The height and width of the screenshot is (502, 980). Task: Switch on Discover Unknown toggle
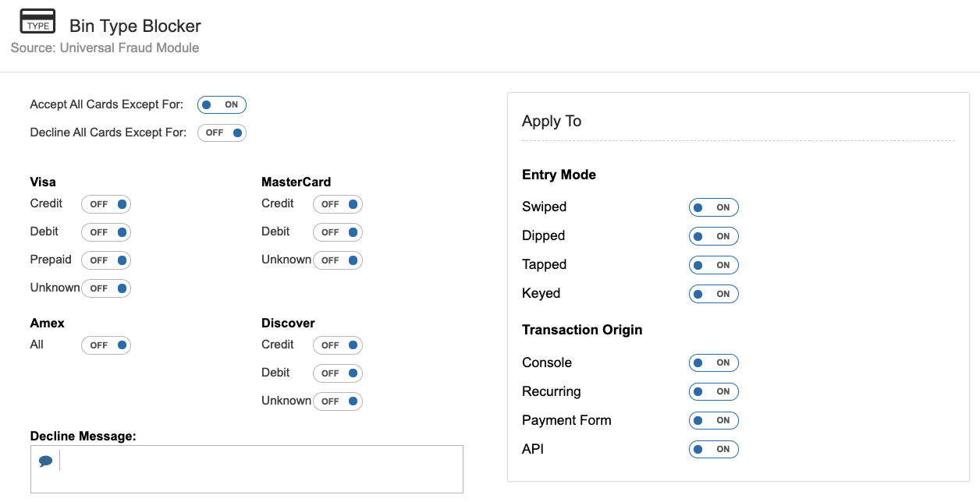coord(337,401)
